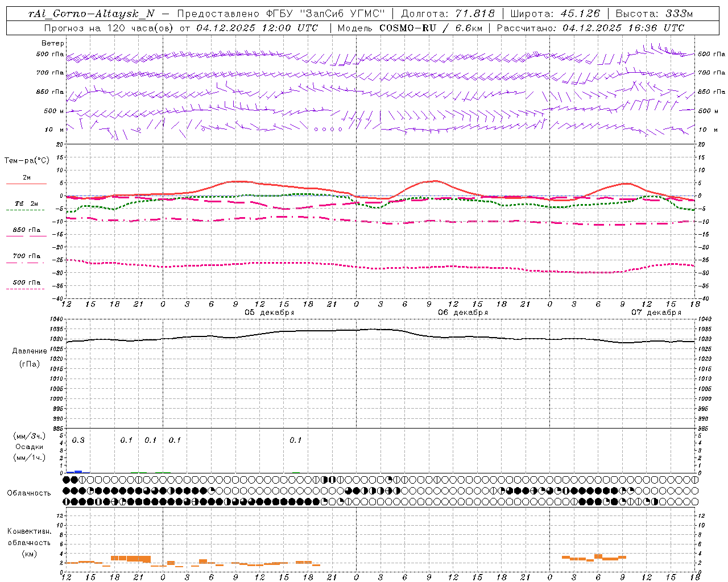Click the 0.3 precipitation amount value

tap(78, 440)
